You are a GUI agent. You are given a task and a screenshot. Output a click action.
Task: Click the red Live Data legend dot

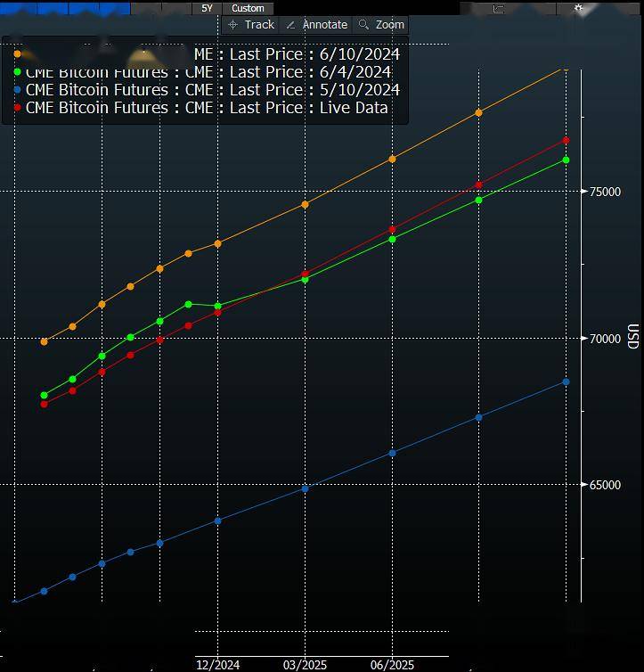coord(17,108)
